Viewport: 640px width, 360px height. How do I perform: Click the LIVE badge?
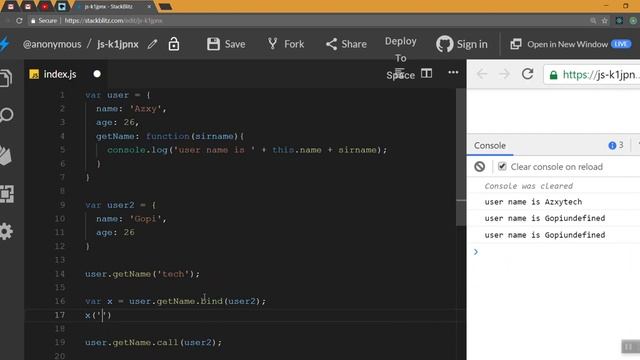point(621,44)
